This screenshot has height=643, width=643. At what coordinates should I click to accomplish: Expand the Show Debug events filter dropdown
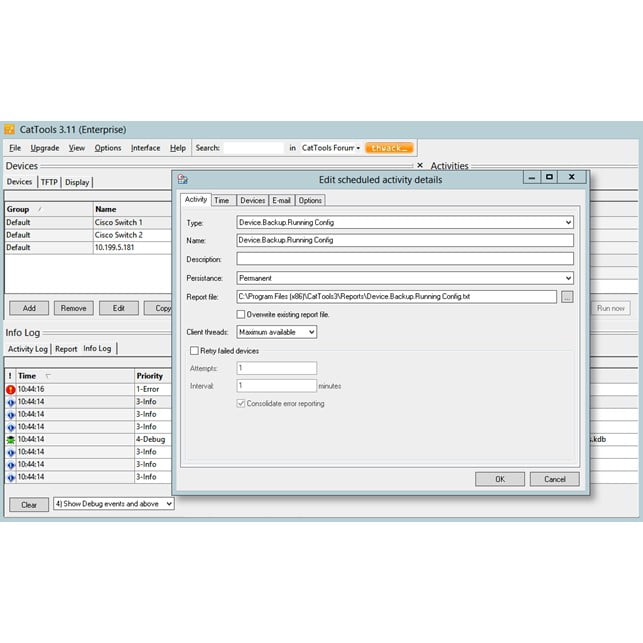(168, 504)
